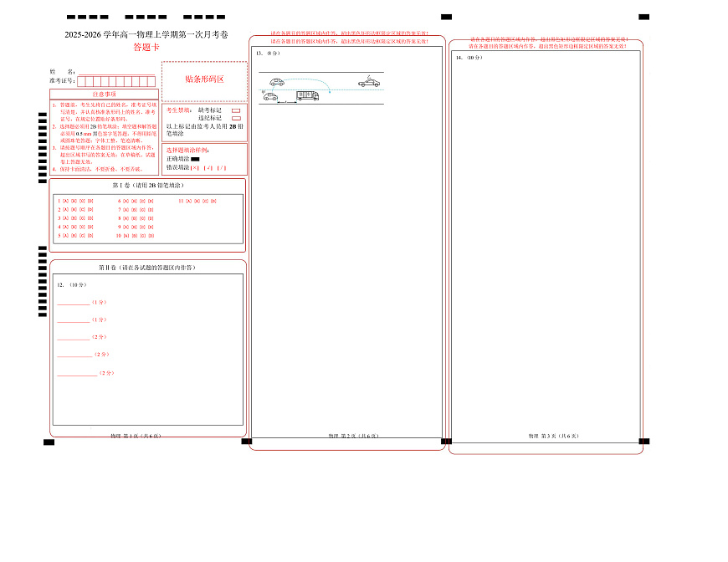
Task: Click the police car on the right of the road
Action: [x=369, y=82]
